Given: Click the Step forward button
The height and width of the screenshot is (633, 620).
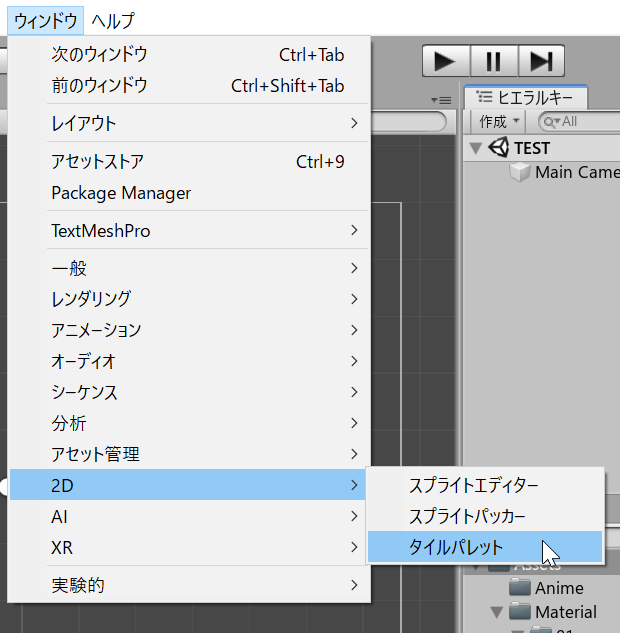Looking at the screenshot, I should point(541,61).
